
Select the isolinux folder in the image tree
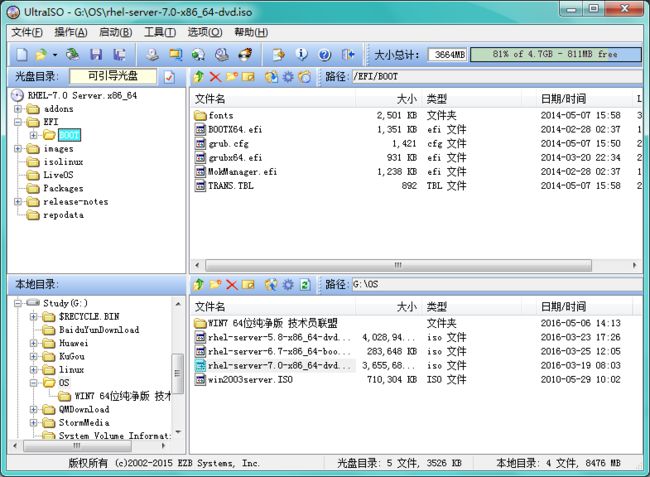tap(63, 162)
